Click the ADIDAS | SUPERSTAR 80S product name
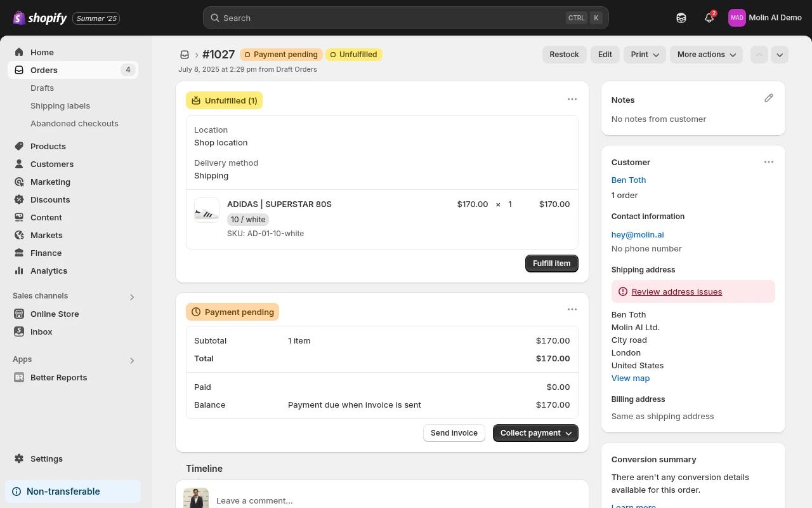Viewport: 812px width, 508px height. click(x=279, y=204)
